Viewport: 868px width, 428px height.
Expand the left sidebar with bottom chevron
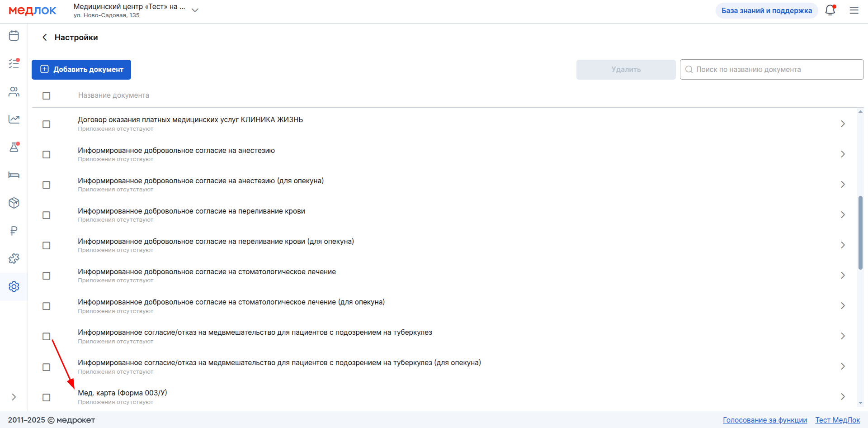(14, 397)
